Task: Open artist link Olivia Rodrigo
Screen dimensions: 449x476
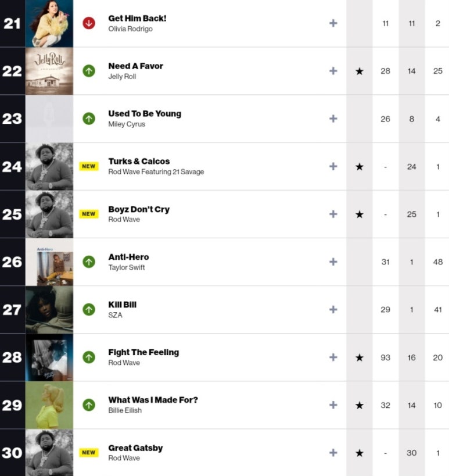Action: 131,29
